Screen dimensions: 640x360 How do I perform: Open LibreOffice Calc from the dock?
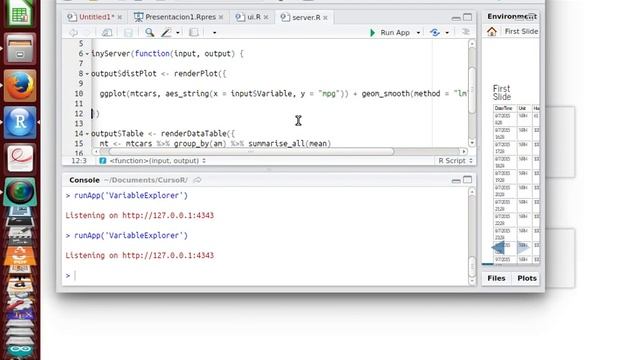click(20, 12)
